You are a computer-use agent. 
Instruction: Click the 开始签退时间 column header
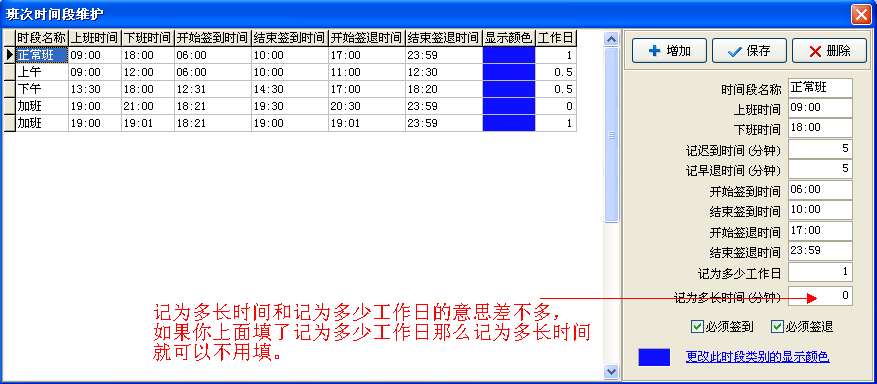367,39
